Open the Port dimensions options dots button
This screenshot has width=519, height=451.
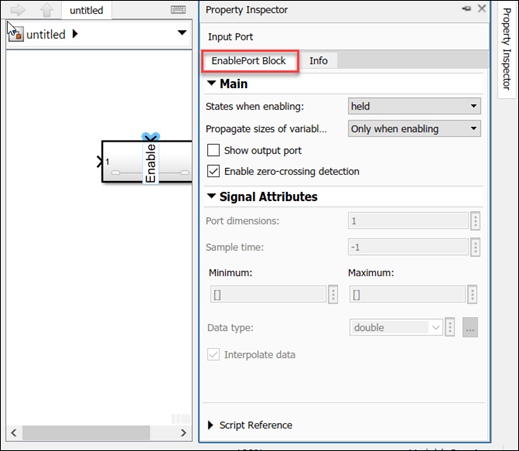[x=475, y=221]
